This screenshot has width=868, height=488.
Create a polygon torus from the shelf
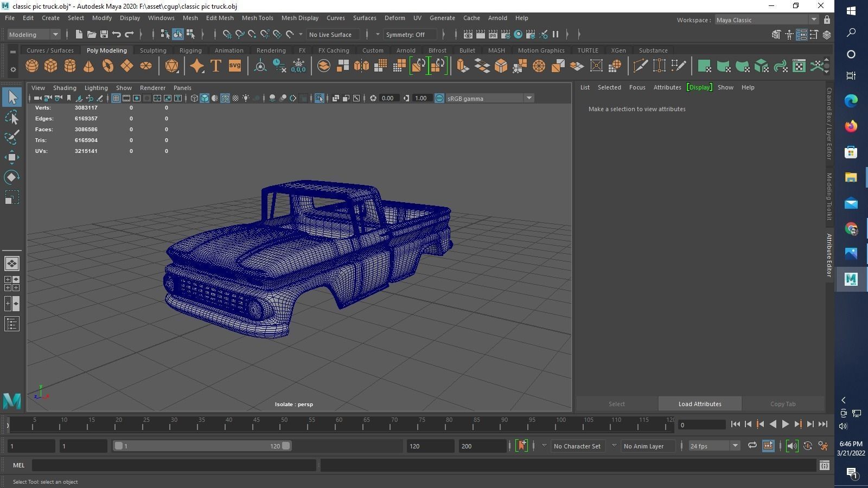tap(108, 66)
